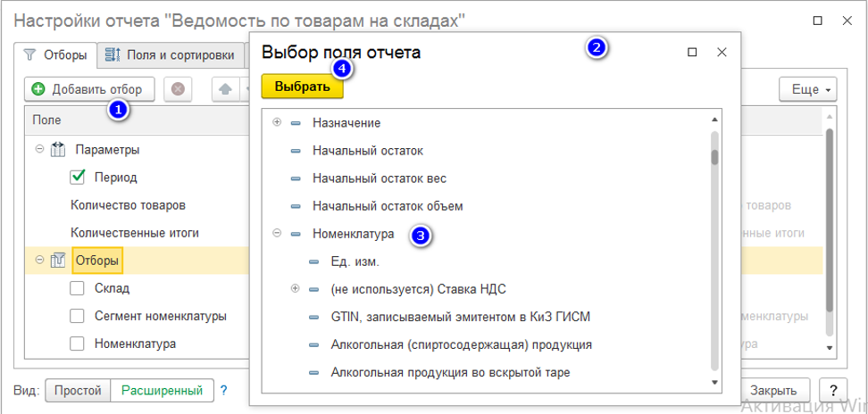Select the Начальный остаток field
868x414 pixels.
click(368, 151)
